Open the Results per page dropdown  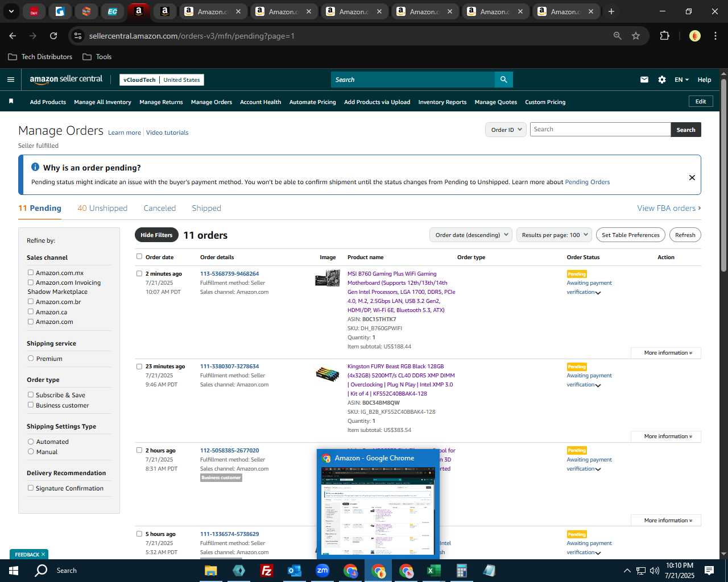554,235
